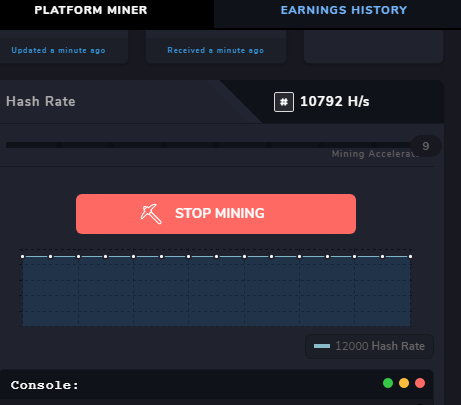Click the filled area of hash rate chart
Viewport: 461px width, 405px height.
coord(217,292)
